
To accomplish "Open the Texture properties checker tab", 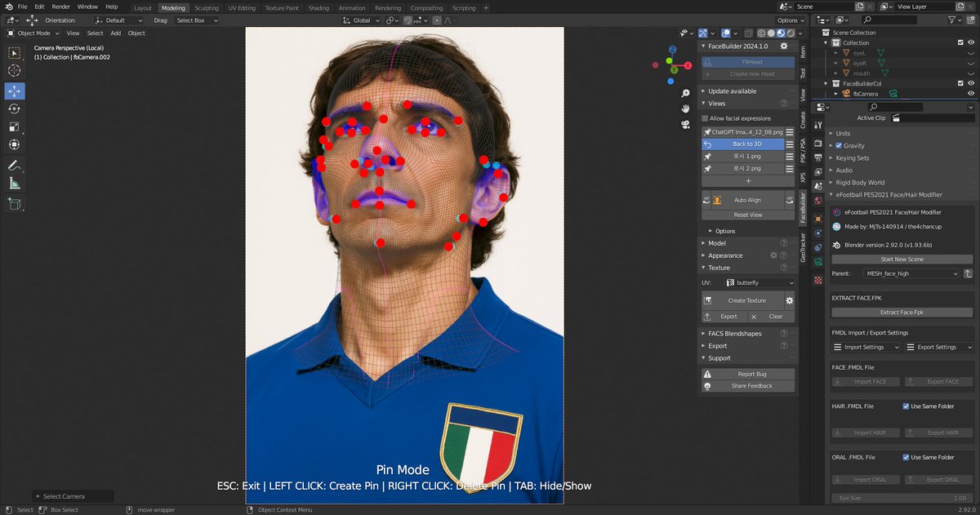I will 818,280.
